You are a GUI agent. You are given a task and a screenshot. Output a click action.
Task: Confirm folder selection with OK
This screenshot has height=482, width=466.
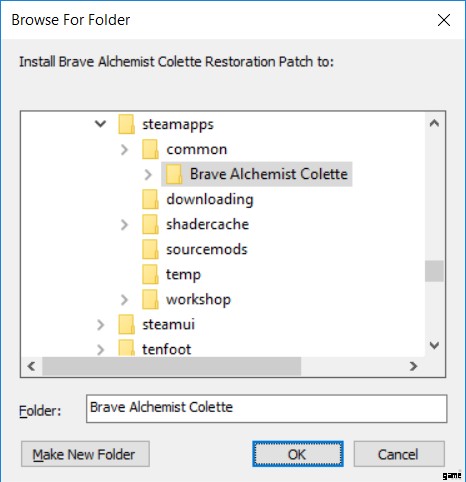click(298, 454)
